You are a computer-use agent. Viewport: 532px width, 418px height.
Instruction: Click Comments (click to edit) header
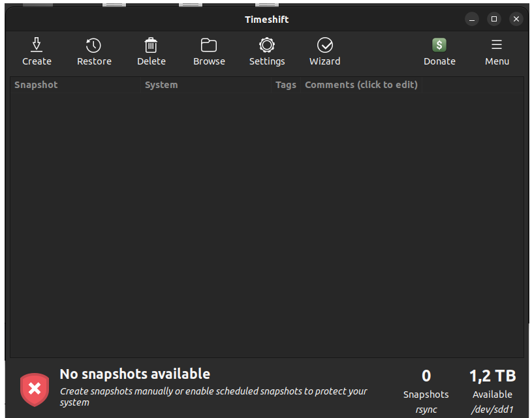pyautogui.click(x=361, y=85)
